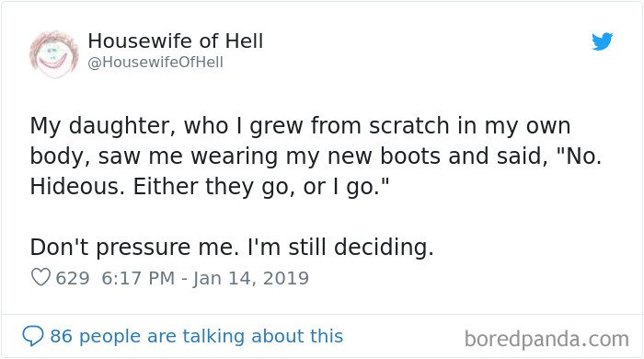Open the Housewife of Hell profile avatar
Screen dimensions: 644x359
click(53, 53)
